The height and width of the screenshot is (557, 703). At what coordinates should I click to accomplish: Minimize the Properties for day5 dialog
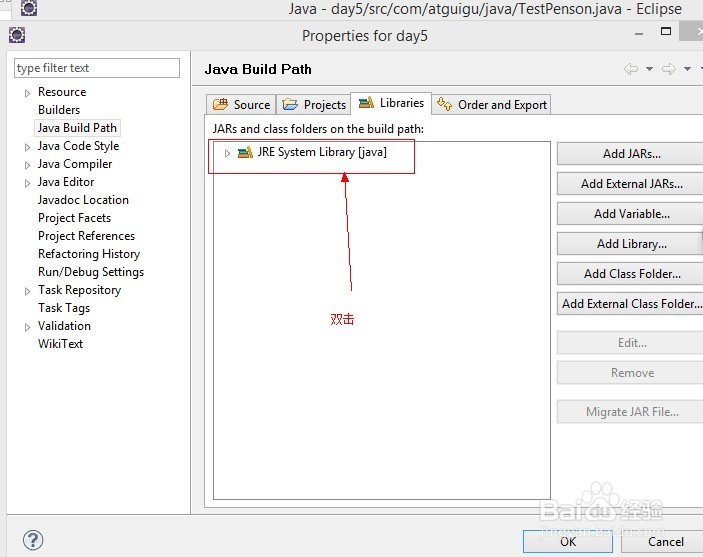(x=639, y=34)
